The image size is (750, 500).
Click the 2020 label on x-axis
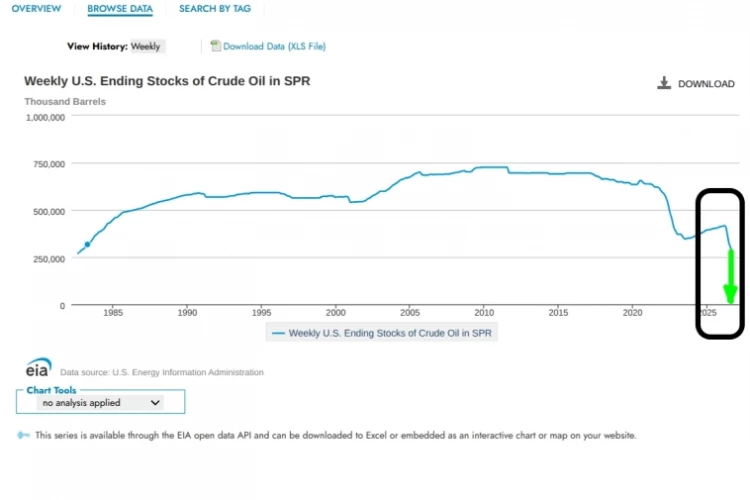[x=632, y=312]
